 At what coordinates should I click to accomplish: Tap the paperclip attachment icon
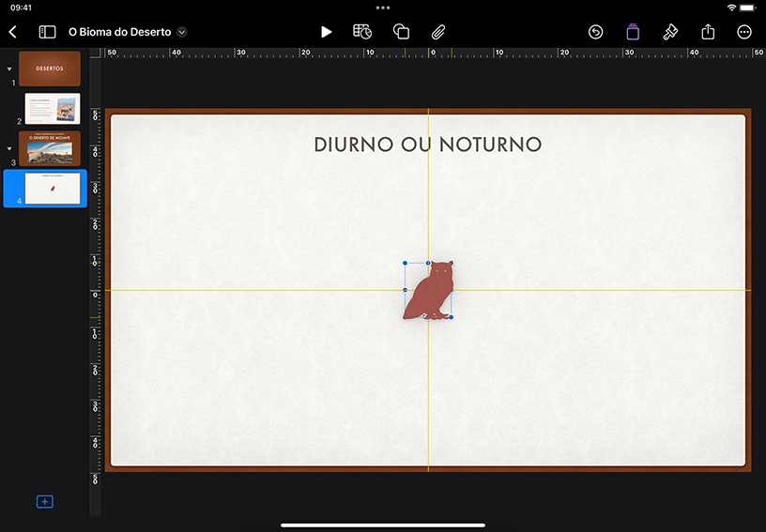[438, 32]
